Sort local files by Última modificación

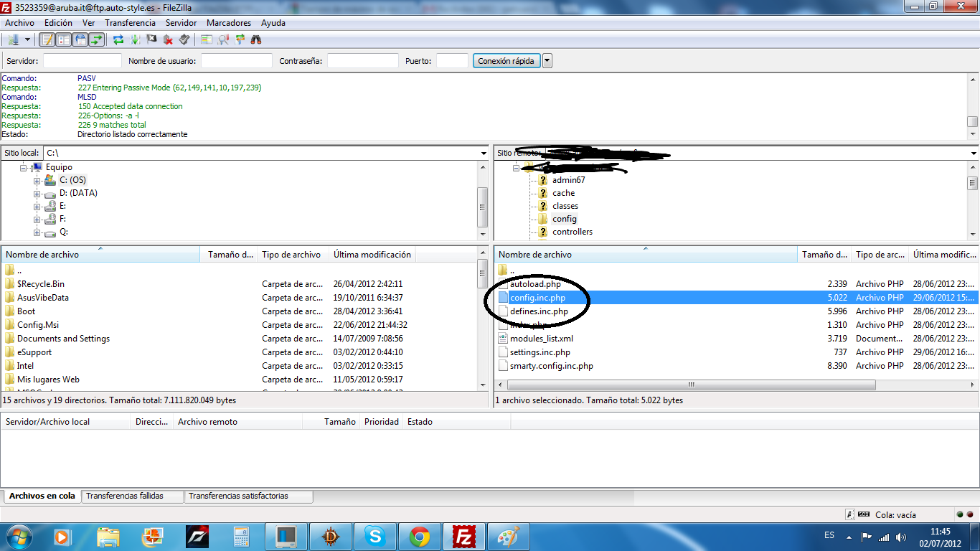coord(372,255)
